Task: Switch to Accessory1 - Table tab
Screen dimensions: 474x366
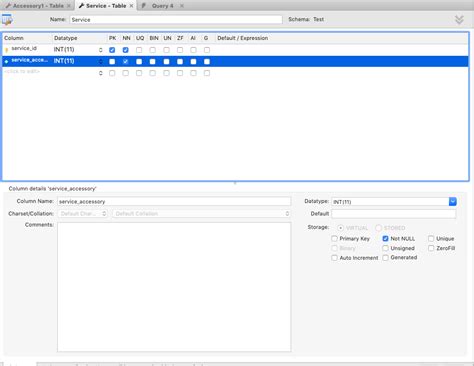Action: coord(37,6)
